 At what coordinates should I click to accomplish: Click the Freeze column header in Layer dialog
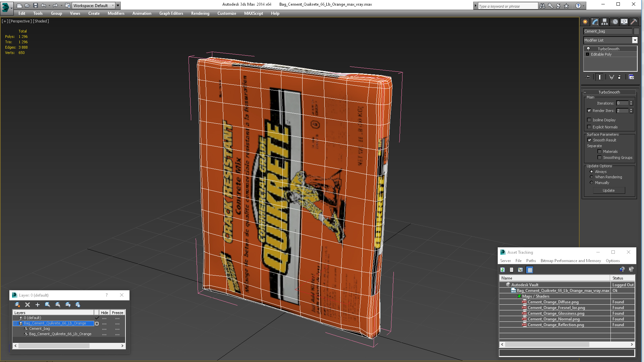tap(117, 313)
